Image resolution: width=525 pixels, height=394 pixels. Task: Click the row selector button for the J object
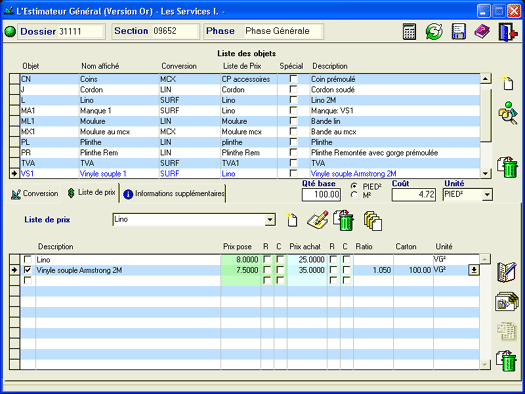click(15, 89)
